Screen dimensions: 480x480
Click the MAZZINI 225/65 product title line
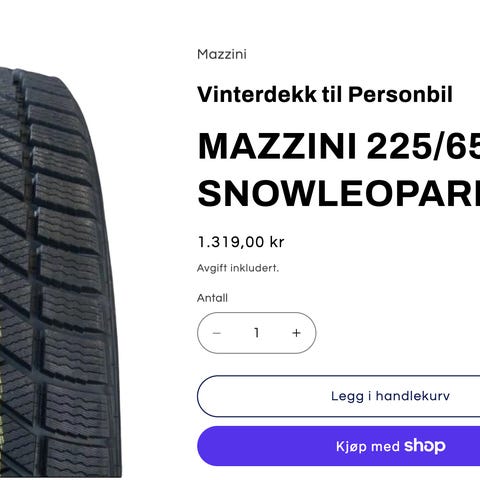[x=339, y=147]
